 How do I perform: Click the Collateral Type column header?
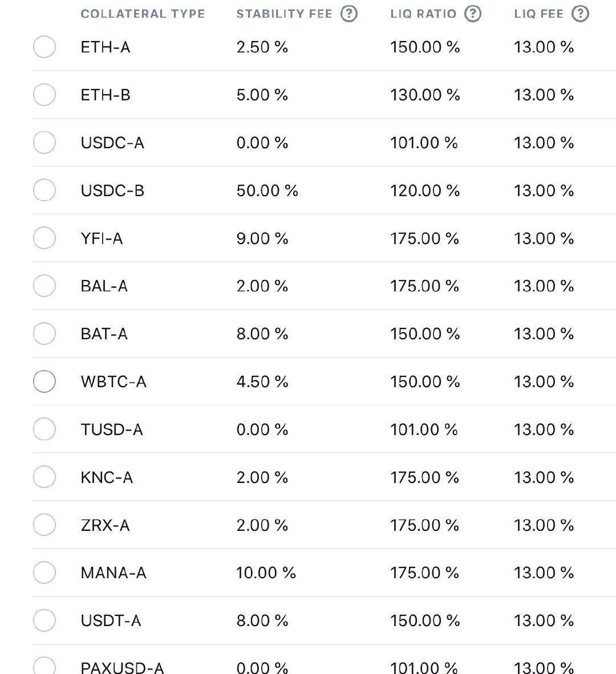[143, 14]
